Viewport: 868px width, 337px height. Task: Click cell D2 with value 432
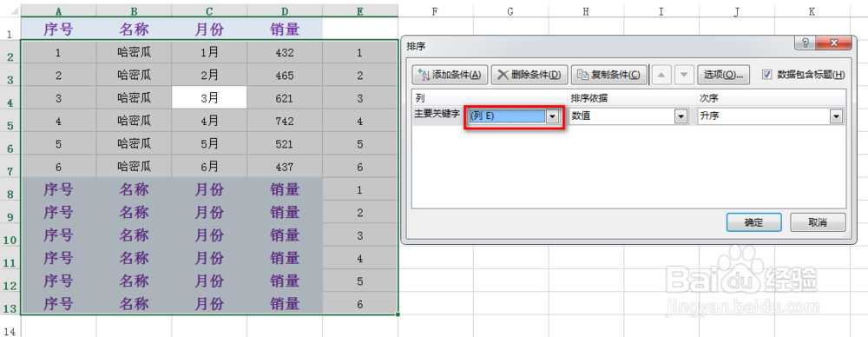pyautogui.click(x=284, y=53)
